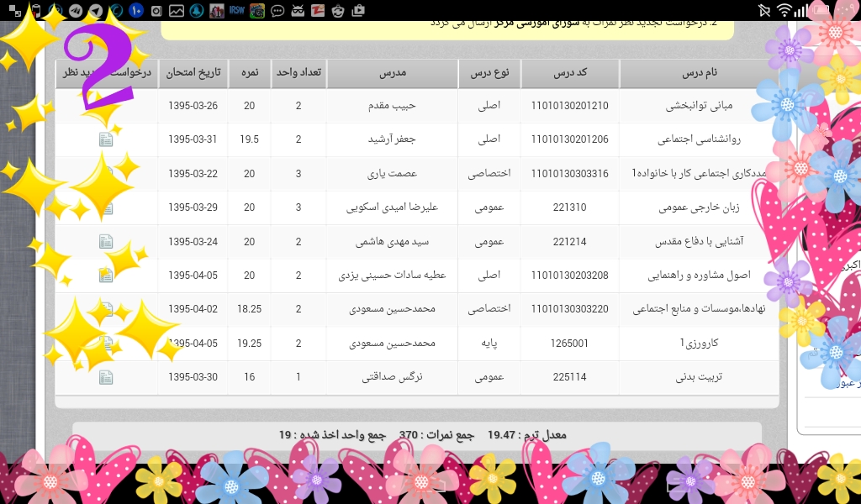Open the review request icon for اصول مشاوره و راهنمایی
The height and width of the screenshot is (504, 861).
click(106, 276)
